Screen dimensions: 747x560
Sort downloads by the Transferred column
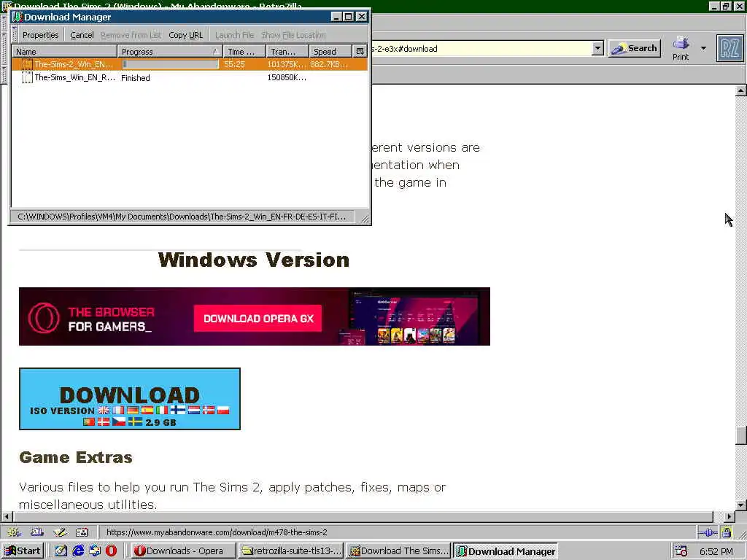point(287,52)
